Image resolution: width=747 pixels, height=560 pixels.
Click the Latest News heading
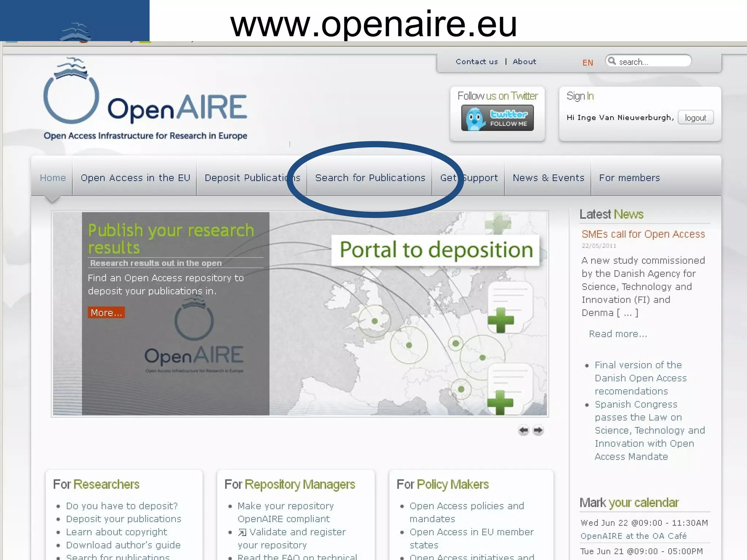pyautogui.click(x=611, y=214)
